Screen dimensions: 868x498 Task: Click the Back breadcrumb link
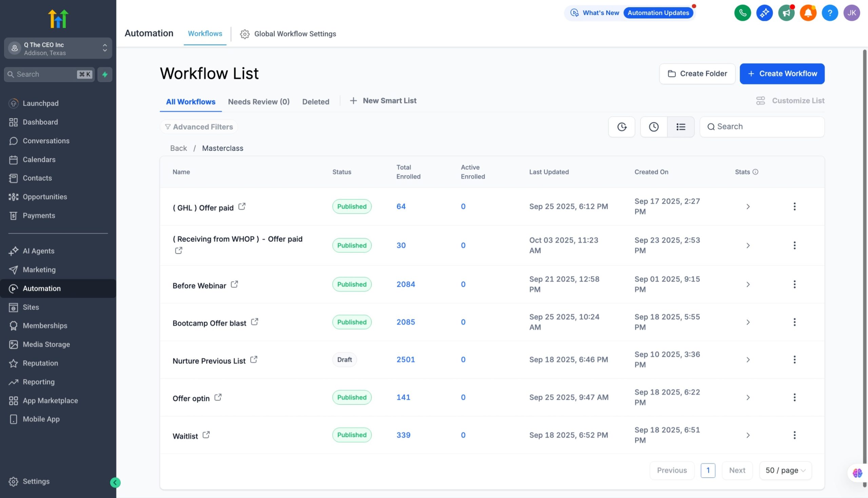click(x=178, y=148)
